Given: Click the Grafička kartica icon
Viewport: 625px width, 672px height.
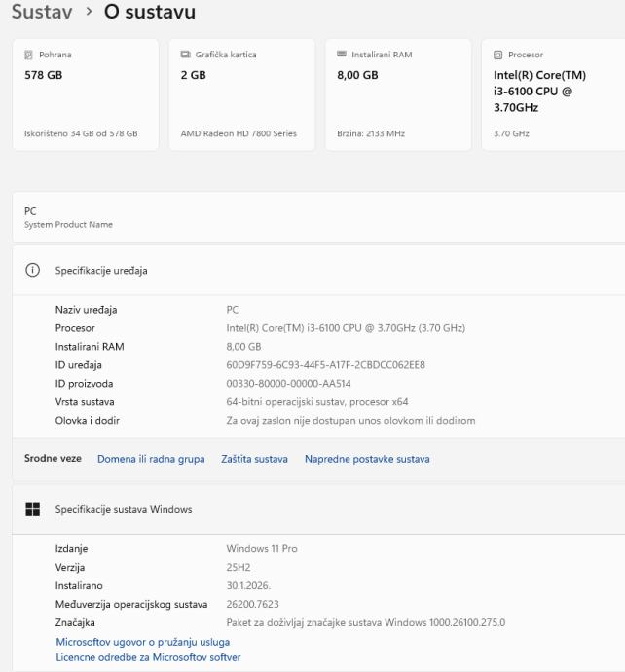Looking at the screenshot, I should point(185,56).
